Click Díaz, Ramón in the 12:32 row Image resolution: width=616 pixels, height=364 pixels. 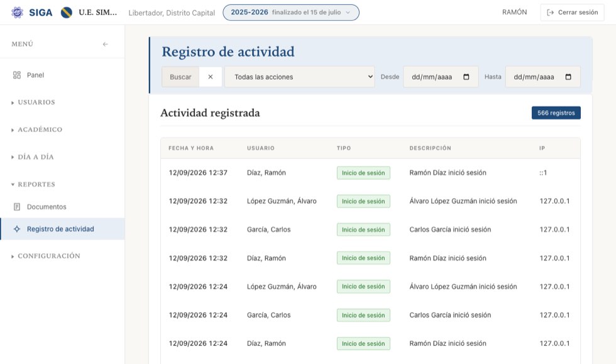267,258
